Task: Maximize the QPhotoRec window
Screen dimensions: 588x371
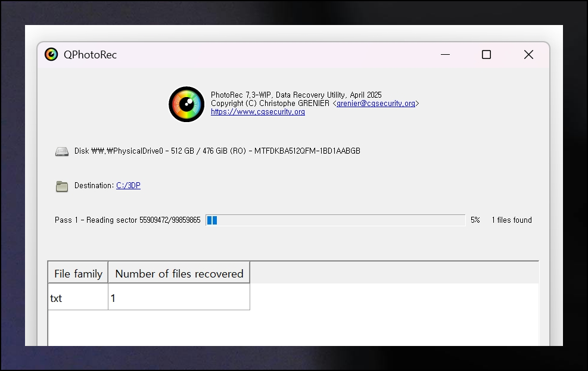Action: tap(486, 55)
